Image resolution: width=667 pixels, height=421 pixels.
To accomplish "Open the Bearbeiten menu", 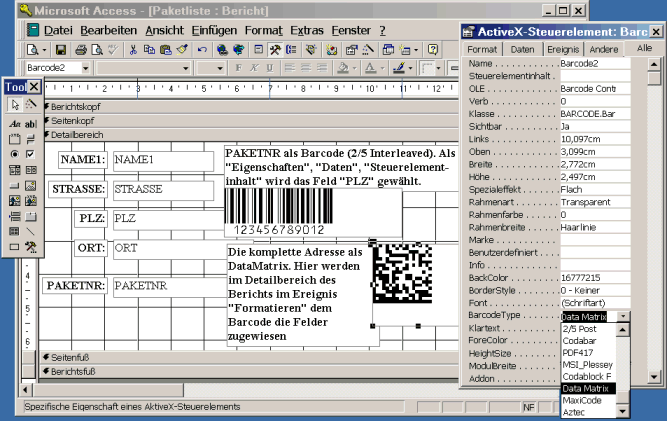I will coord(108,31).
